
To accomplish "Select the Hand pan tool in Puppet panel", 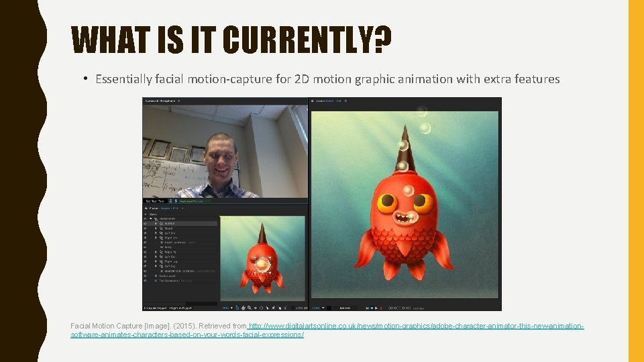I will pyautogui.click(x=244, y=308).
